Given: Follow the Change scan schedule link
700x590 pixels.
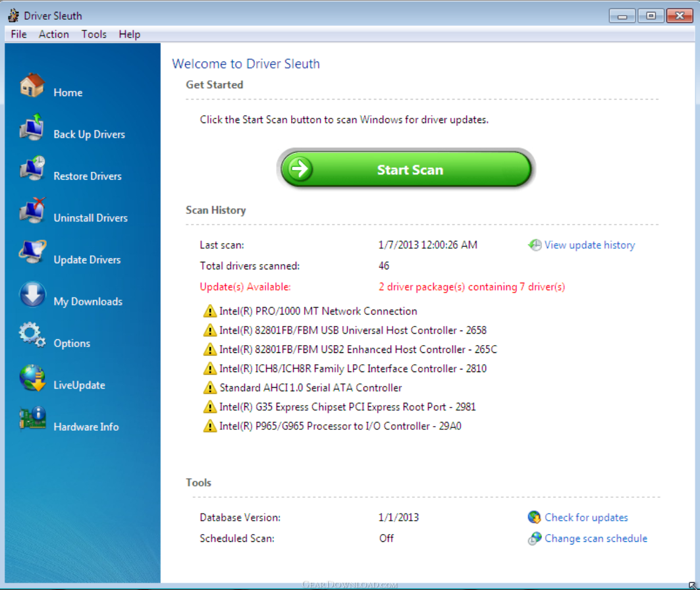Looking at the screenshot, I should (595, 538).
